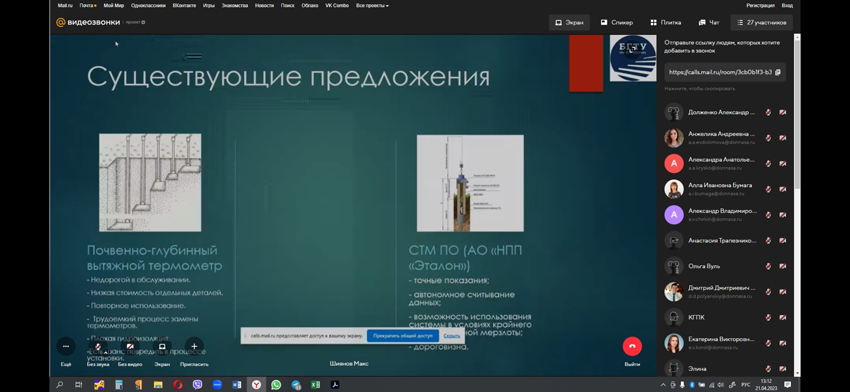This screenshot has width=850, height=392.
Task: Click the participant list scrollbar
Action: click(x=797, y=114)
